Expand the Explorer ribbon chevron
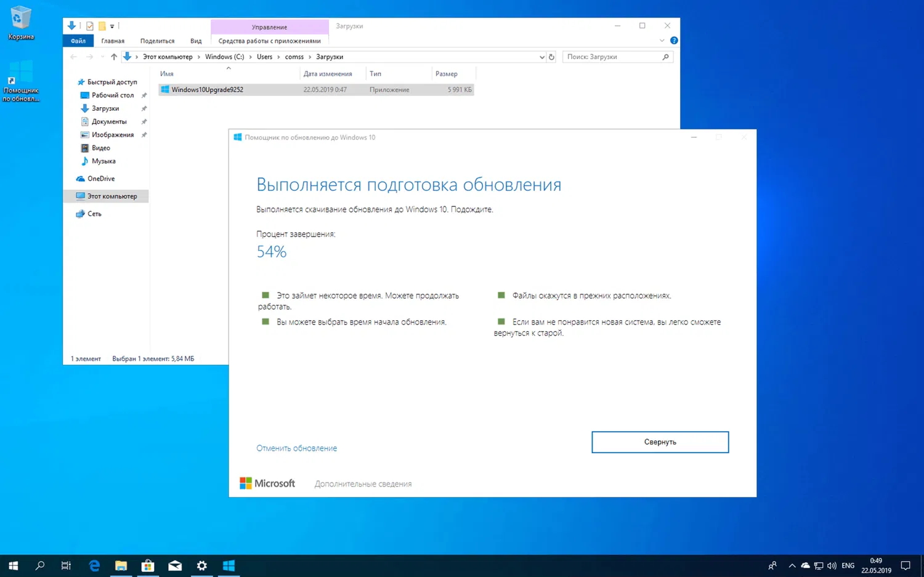The image size is (924, 577). (x=662, y=41)
